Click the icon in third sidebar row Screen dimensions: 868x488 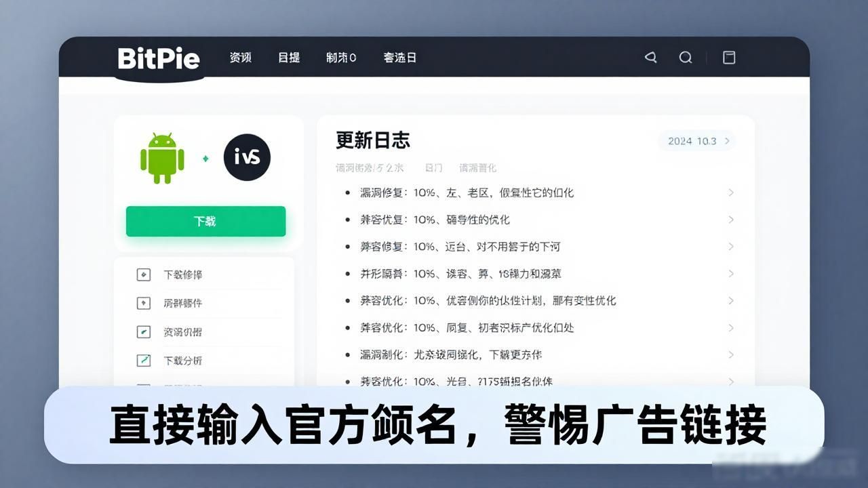pos(143,332)
